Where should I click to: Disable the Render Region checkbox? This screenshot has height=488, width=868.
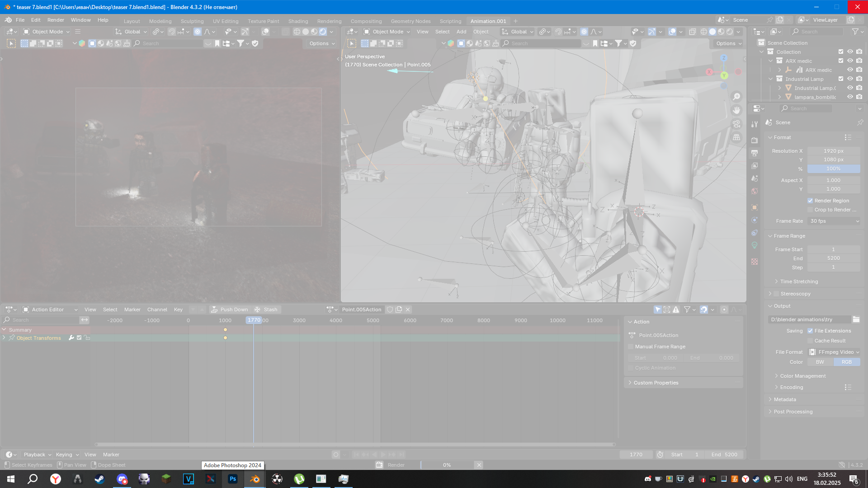click(810, 201)
